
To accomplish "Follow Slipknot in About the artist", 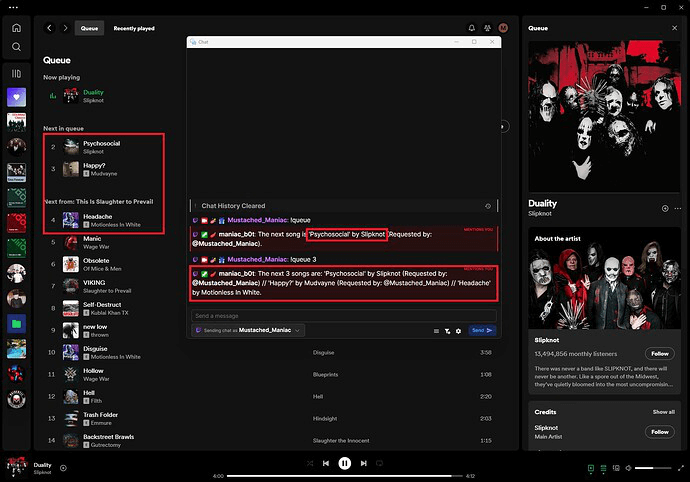I will (660, 353).
